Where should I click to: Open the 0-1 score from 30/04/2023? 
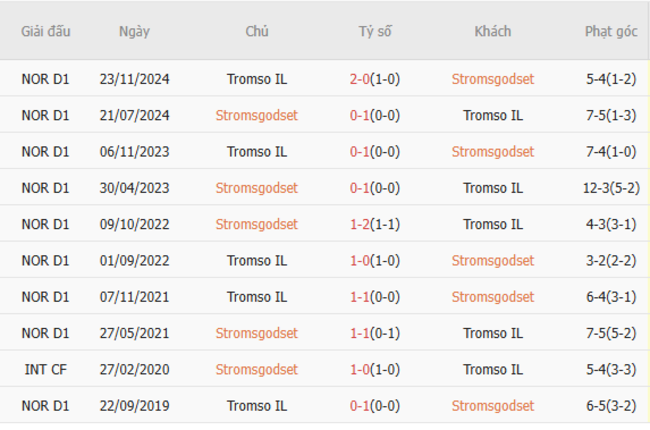360,188
